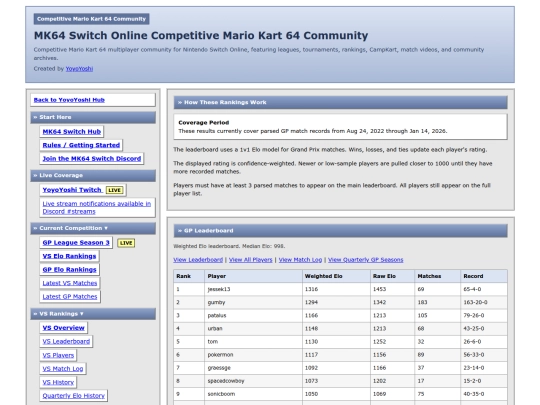Screen dimensions: 540x405
Task: Select player urban in leaderboard
Action: [x=215, y=329]
